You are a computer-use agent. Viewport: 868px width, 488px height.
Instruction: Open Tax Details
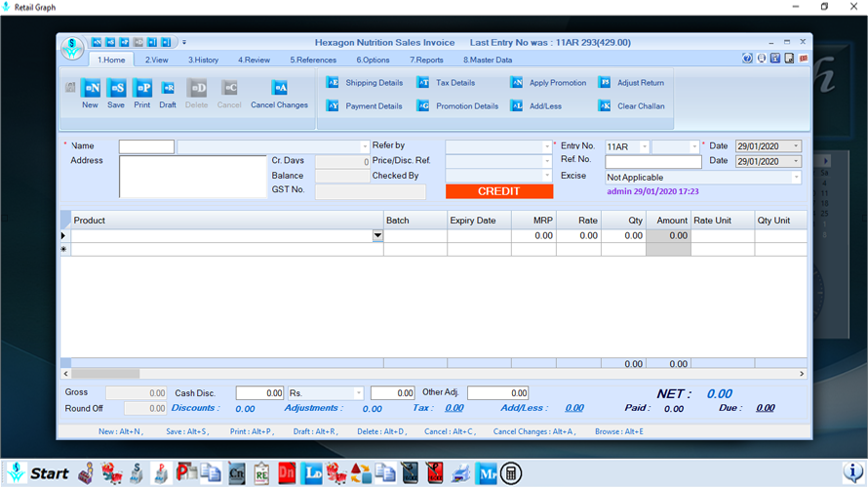coord(446,83)
